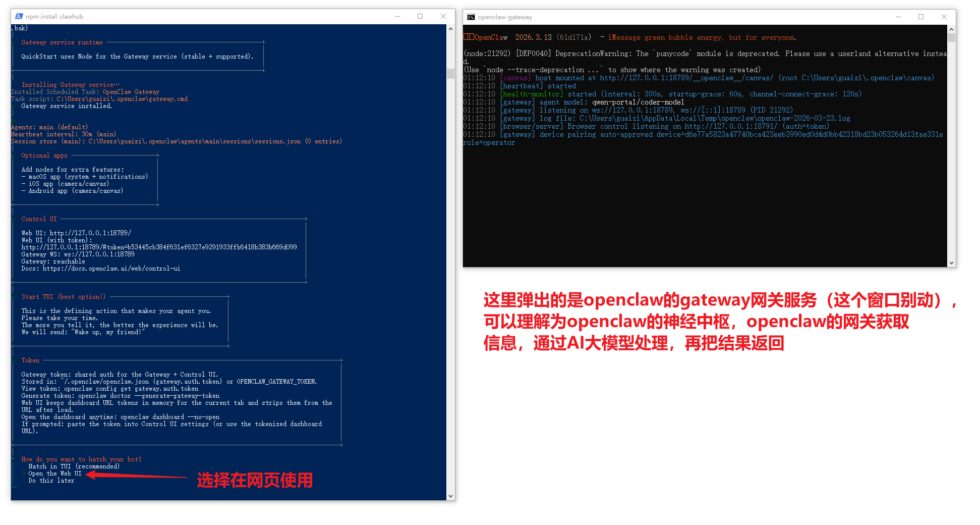Image resolution: width=980 pixels, height=525 pixels.
Task: Click the 'Agents: main (default)' line
Action: pos(49,127)
